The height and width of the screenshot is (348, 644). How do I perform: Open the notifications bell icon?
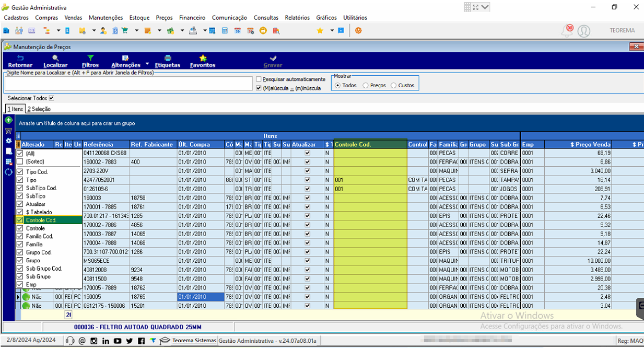point(567,30)
